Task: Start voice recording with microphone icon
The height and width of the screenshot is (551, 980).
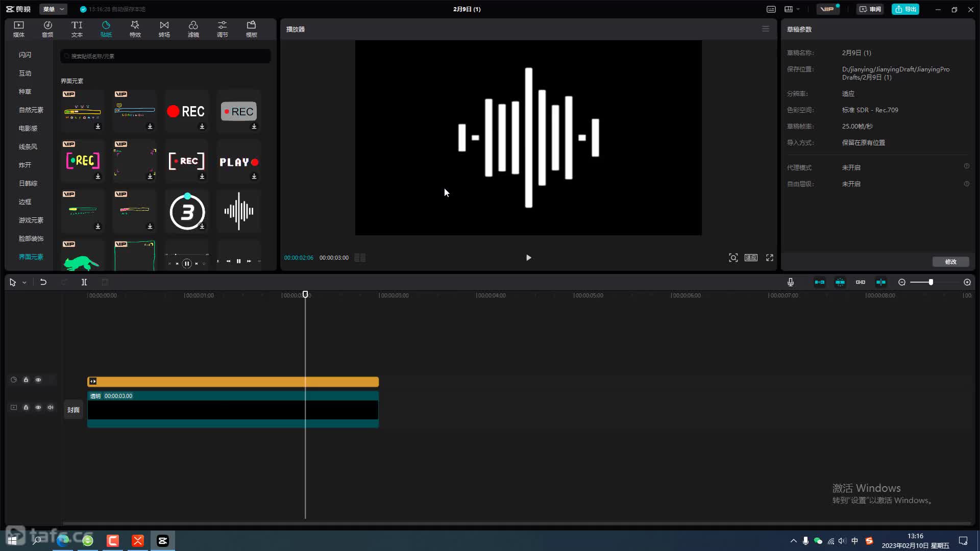Action: 790,282
